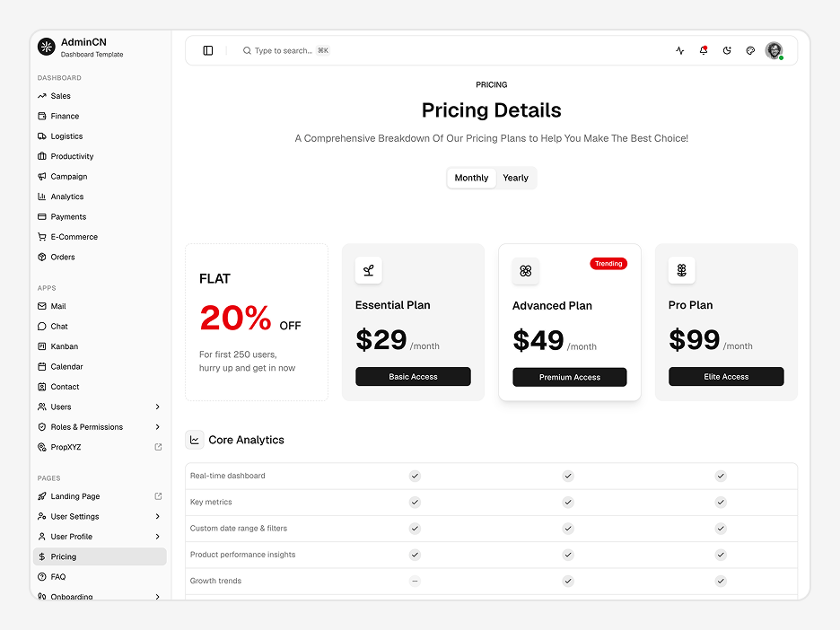Click the E-Commerce cart icon
The width and height of the screenshot is (840, 630).
pyautogui.click(x=42, y=237)
